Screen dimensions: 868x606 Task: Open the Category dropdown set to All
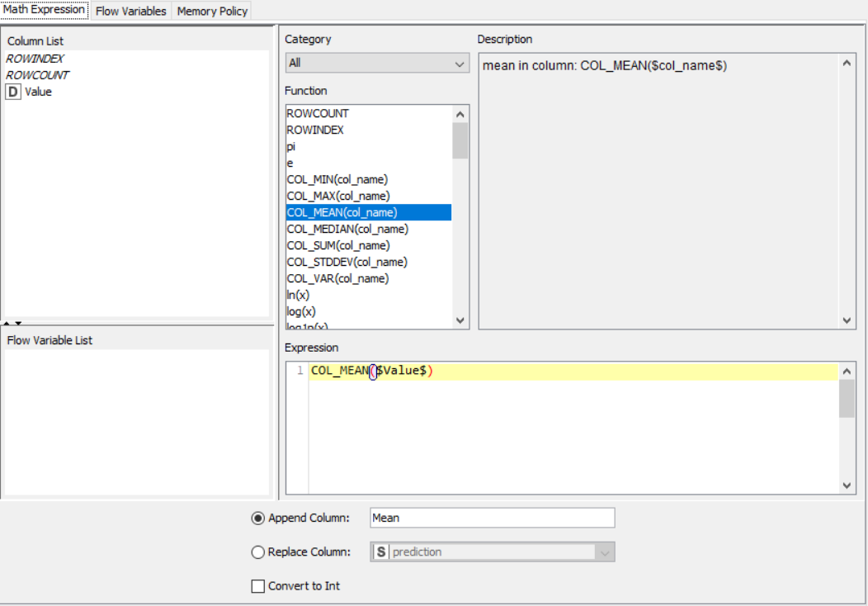pyautogui.click(x=377, y=63)
